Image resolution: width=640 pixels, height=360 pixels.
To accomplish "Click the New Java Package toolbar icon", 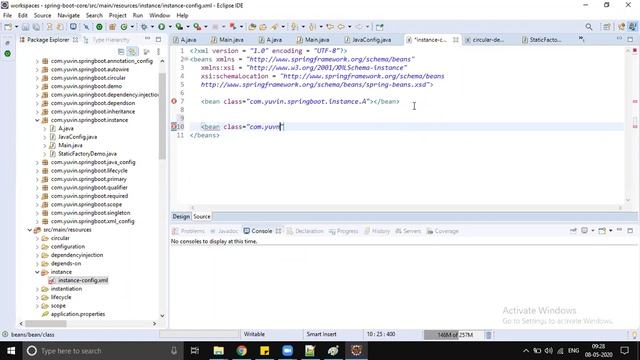I will point(112,27).
